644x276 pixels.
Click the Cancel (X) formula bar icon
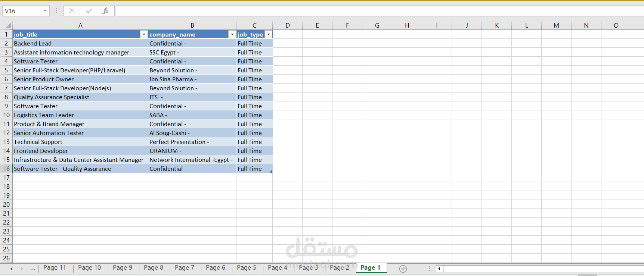(72, 11)
